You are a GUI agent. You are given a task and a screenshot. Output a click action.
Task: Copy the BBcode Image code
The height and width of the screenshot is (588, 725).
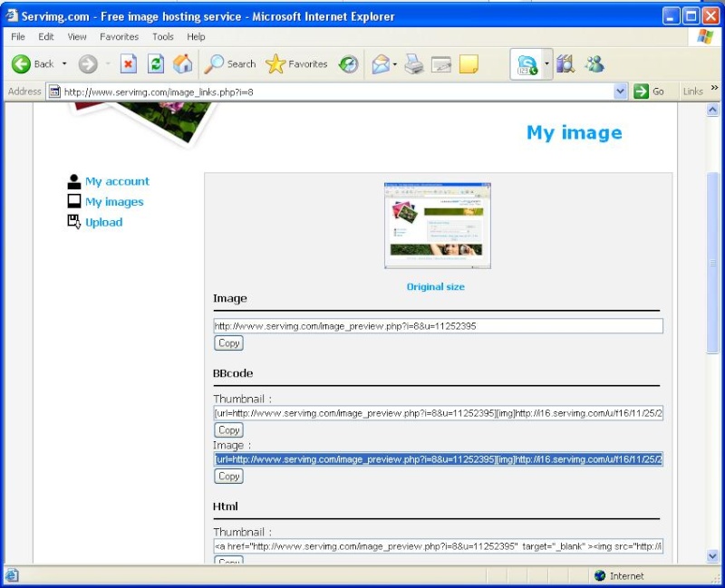pos(228,477)
